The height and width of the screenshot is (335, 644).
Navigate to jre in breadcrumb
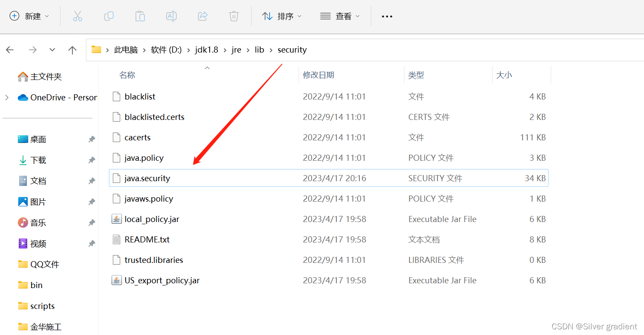coord(237,50)
